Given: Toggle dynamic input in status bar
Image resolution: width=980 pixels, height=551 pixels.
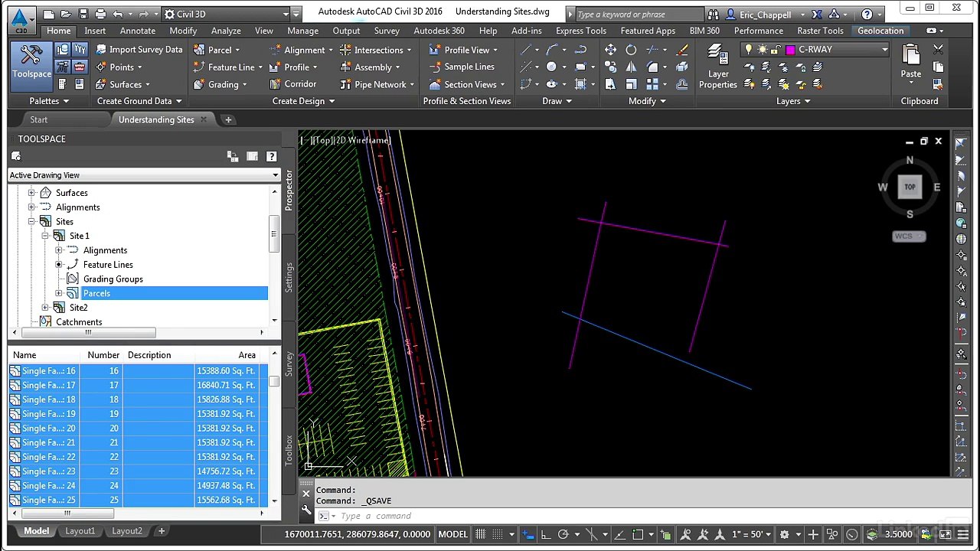Looking at the screenshot, I should [x=528, y=534].
